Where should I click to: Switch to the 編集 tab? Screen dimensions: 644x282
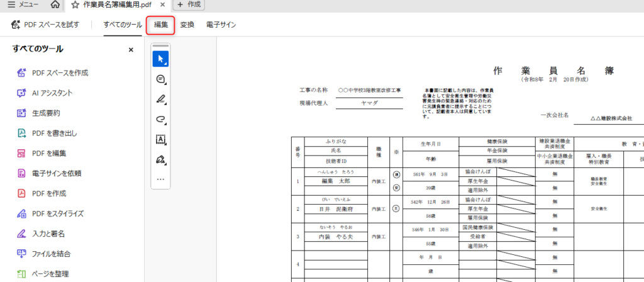[x=160, y=25]
